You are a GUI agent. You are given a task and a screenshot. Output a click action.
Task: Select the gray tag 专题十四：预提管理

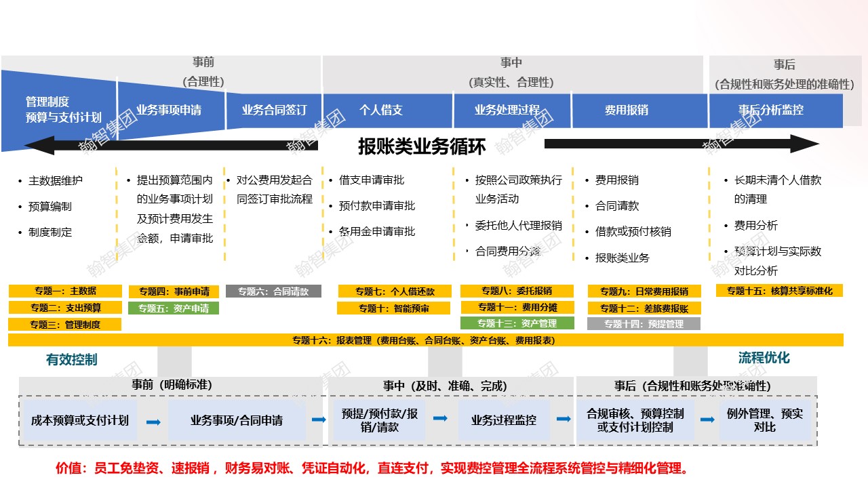click(x=644, y=325)
